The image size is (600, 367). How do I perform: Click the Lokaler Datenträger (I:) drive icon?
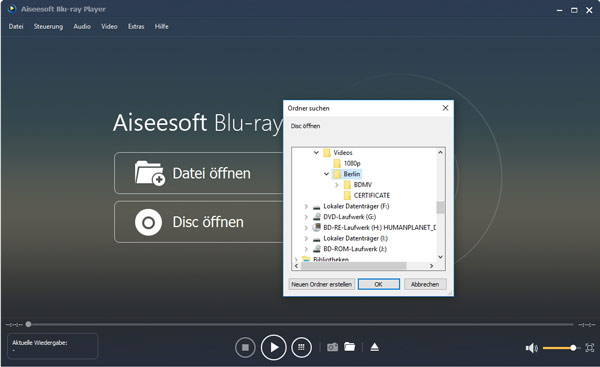(316, 239)
